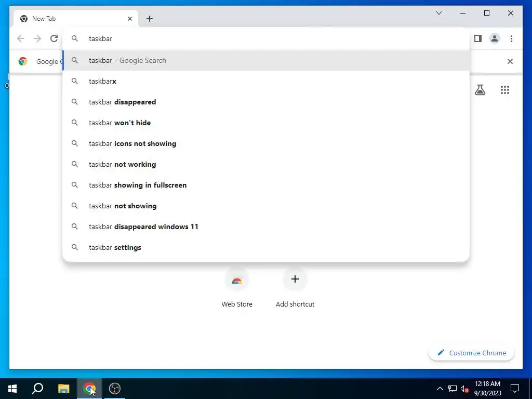The width and height of the screenshot is (532, 399).
Task: Open the Chrome profile avatar
Action: click(495, 38)
